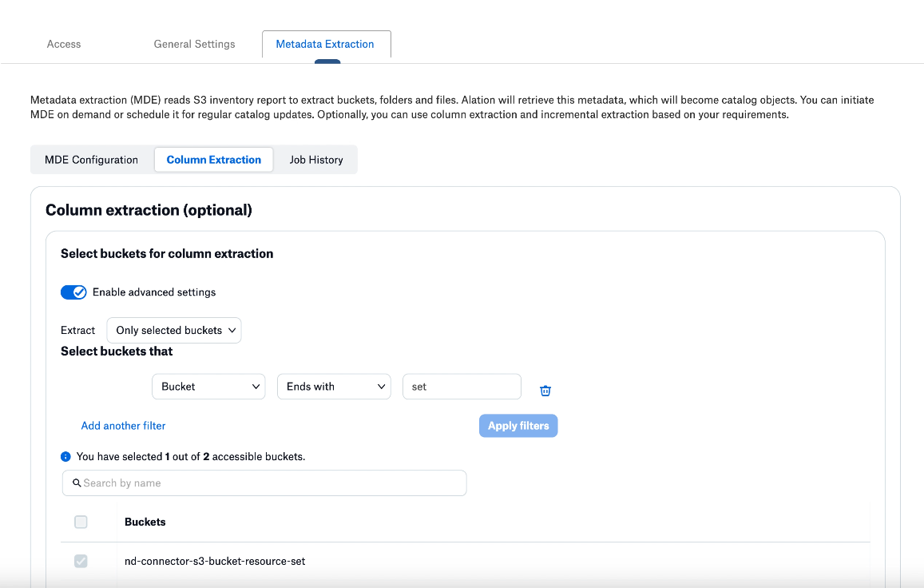Open the General Settings tab
924x588 pixels.
[x=195, y=44]
